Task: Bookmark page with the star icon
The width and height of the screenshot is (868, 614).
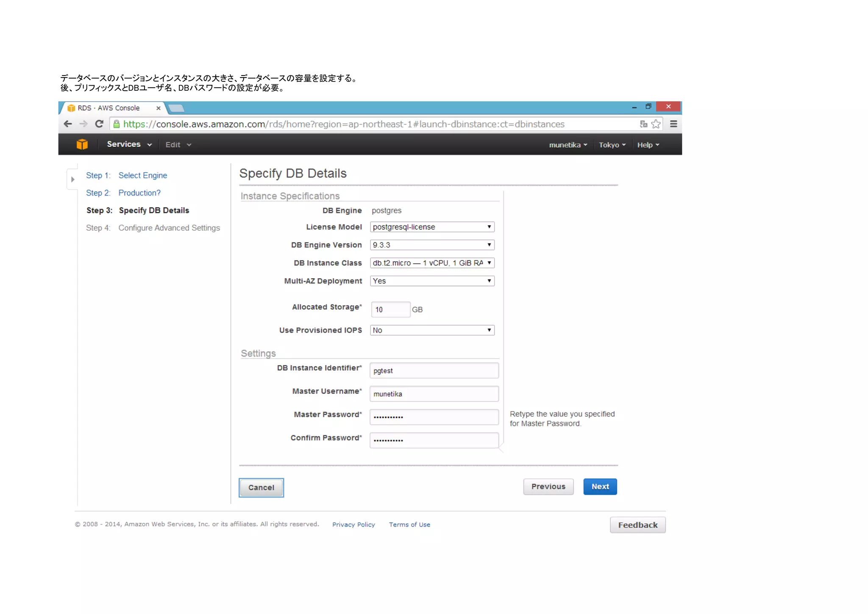Action: (656, 124)
